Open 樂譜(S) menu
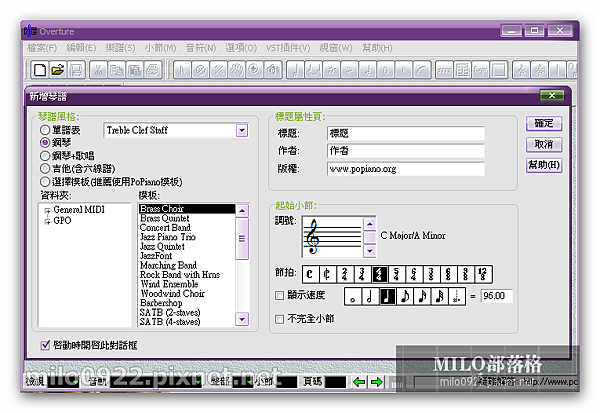The image size is (600, 413). pos(120,48)
